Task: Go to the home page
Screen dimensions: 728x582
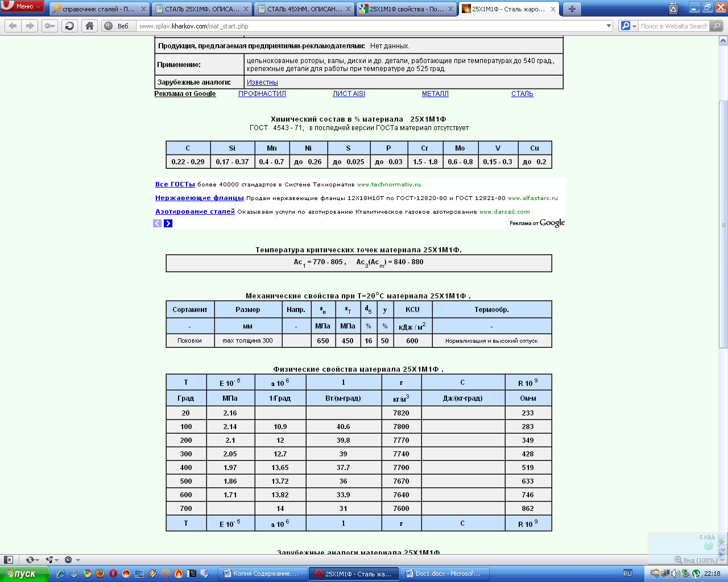Action: pos(89,26)
